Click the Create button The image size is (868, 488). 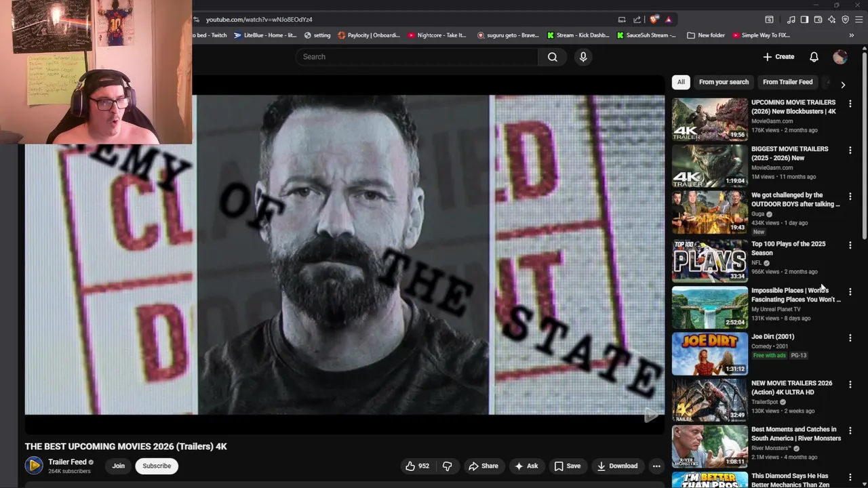tap(778, 57)
